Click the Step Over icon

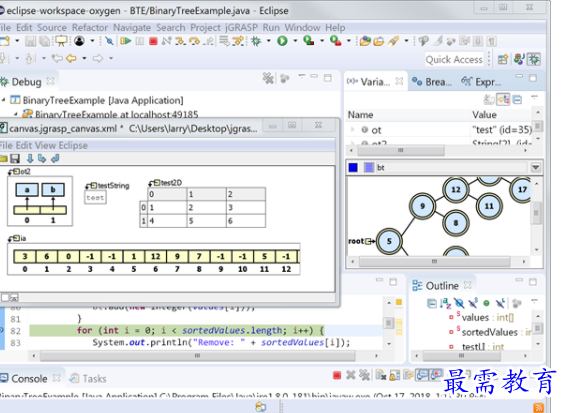tap(195, 41)
